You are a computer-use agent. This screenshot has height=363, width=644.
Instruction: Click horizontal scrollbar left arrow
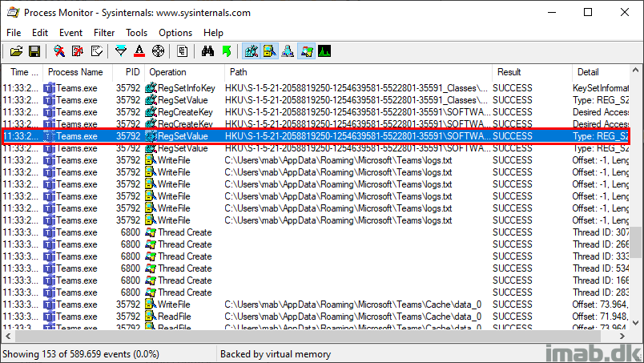8,337
